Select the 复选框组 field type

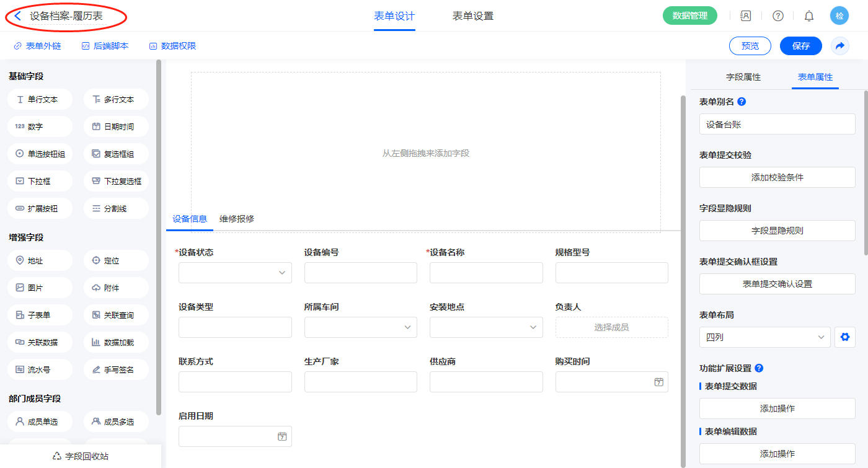pos(116,154)
